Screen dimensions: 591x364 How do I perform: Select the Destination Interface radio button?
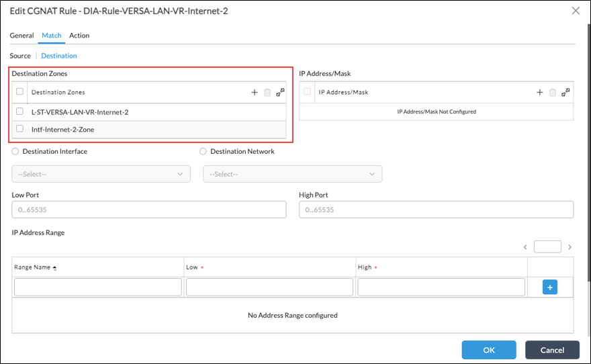[15, 152]
